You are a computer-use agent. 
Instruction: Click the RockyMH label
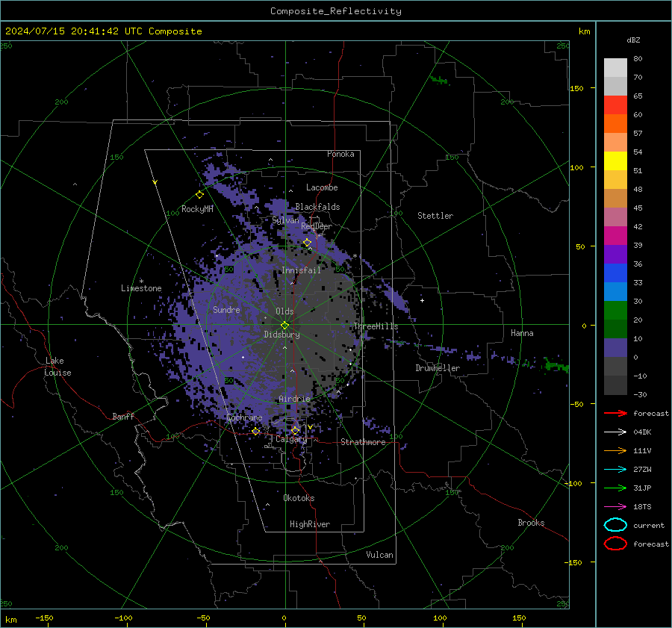coord(197,209)
